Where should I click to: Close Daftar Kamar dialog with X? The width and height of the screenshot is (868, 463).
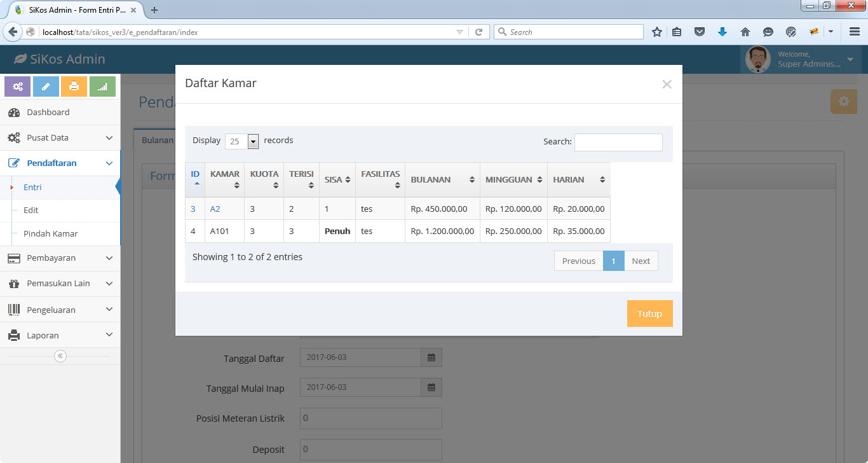point(667,84)
